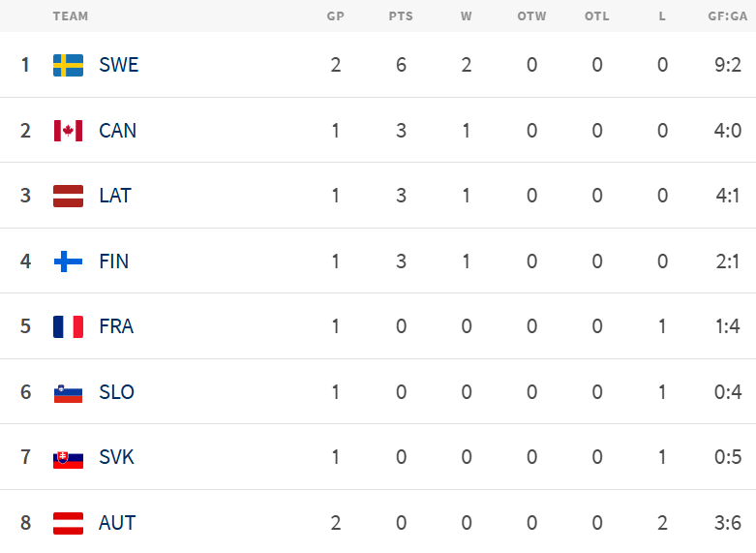Click the France flag icon
The image size is (756, 553).
(68, 326)
